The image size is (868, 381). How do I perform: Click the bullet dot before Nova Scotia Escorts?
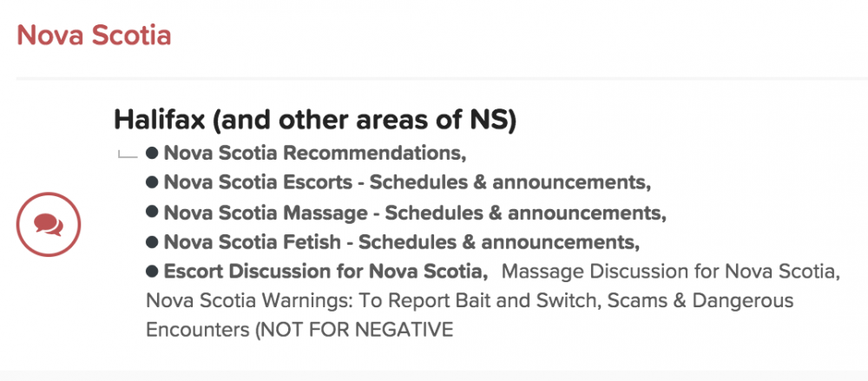click(x=152, y=181)
